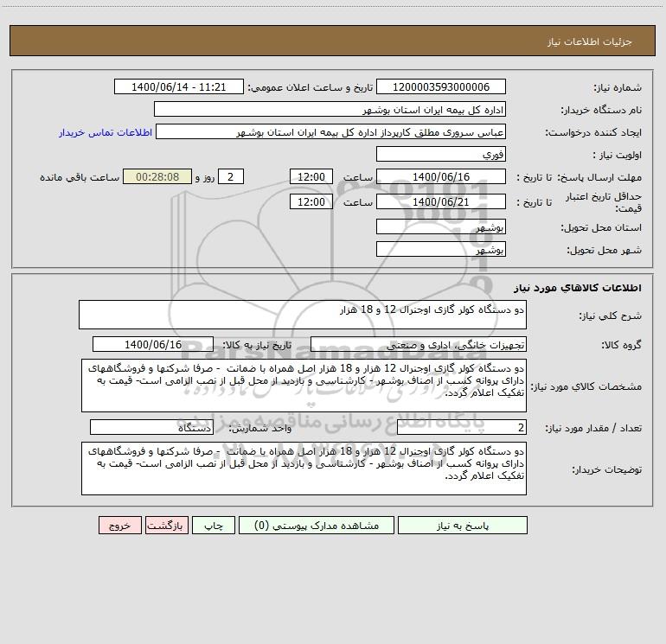This screenshot has width=666, height=644.
Task: Click the جزئیات اطلاعات نیاز header title
Action: click(590, 41)
